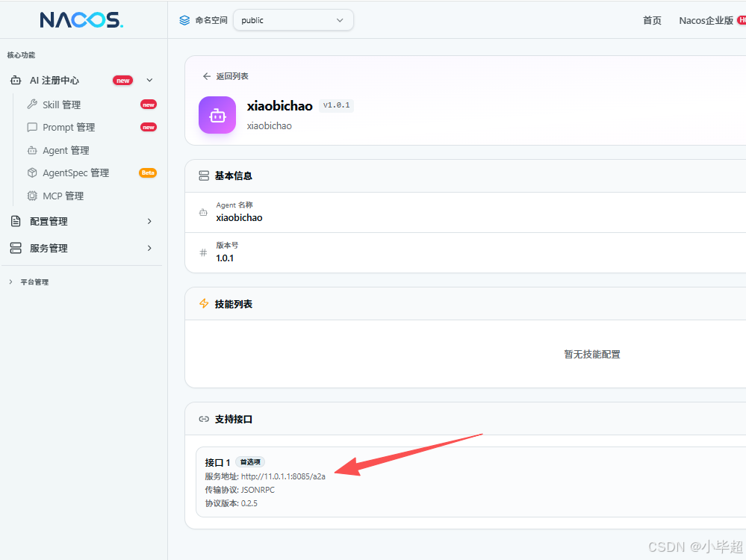This screenshot has width=746, height=560.
Task: Click the 接口 1 card title
Action: click(x=217, y=462)
